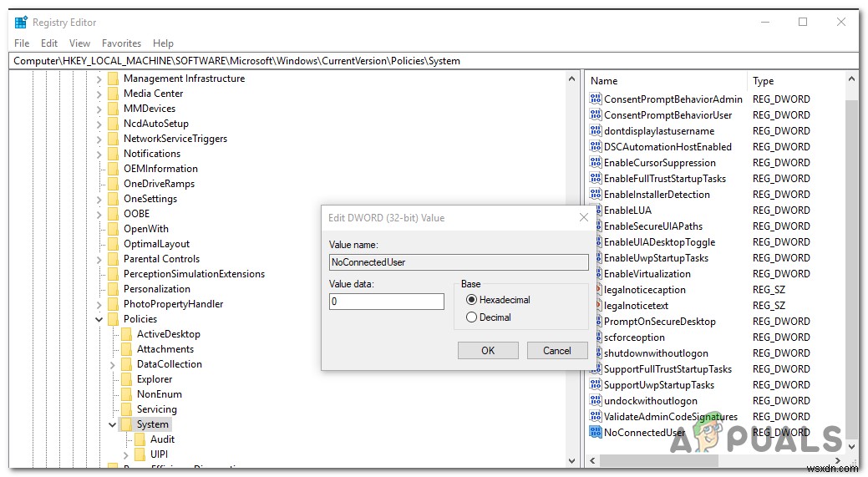Screen dimensions: 868x477
Task: Click the EnableInstallerDetection value icon
Action: [x=596, y=195]
